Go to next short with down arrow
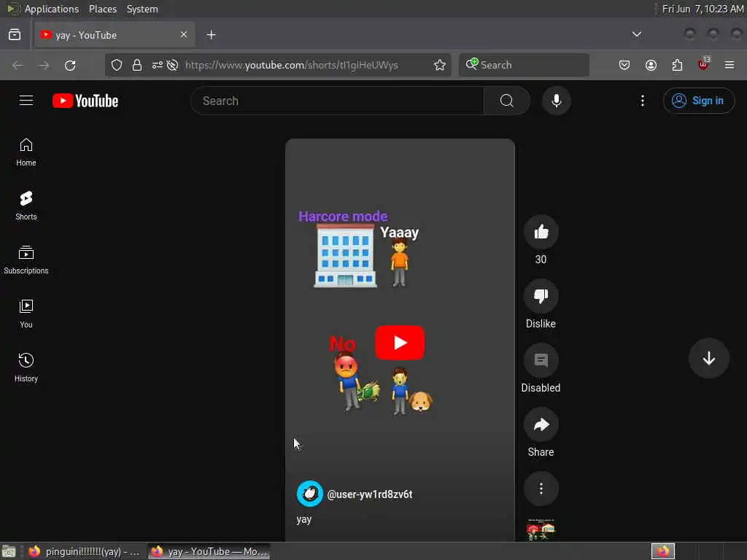 point(708,358)
